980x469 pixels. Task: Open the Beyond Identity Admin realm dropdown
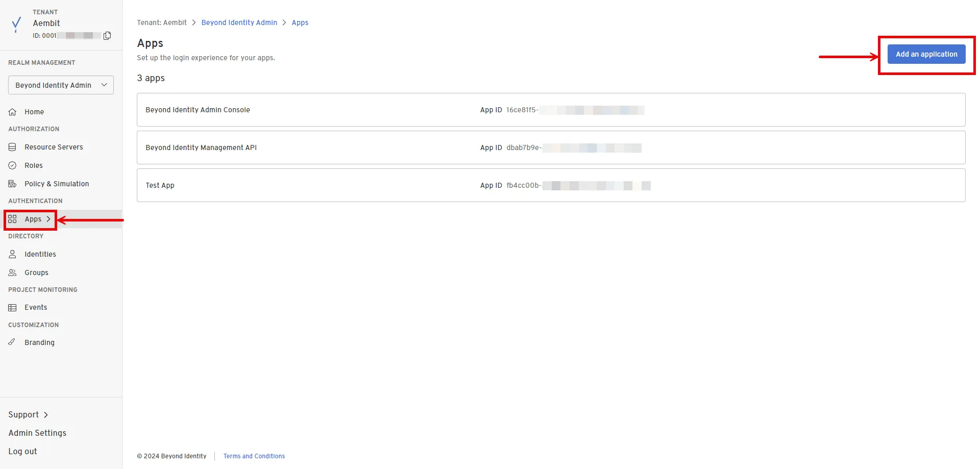pyautogui.click(x=61, y=85)
